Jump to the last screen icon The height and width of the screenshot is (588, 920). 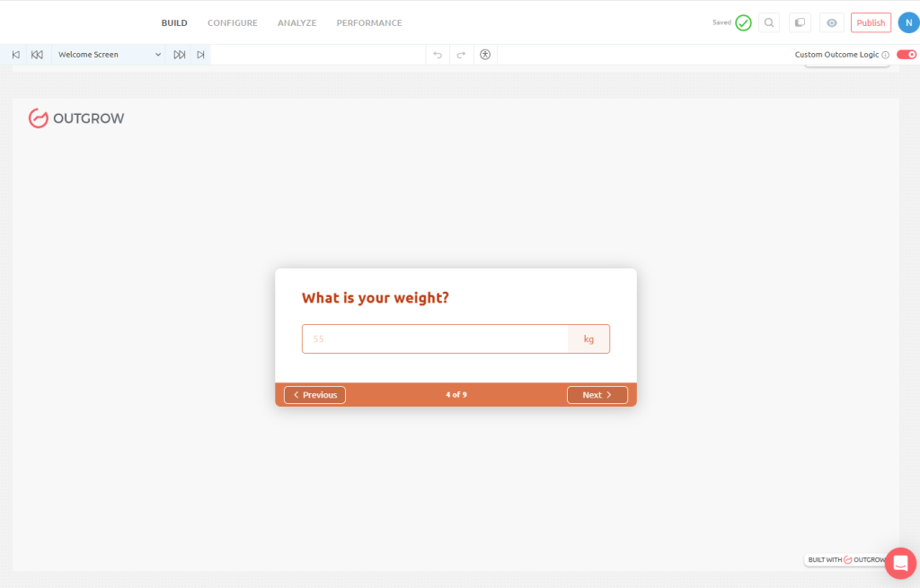[x=200, y=55]
